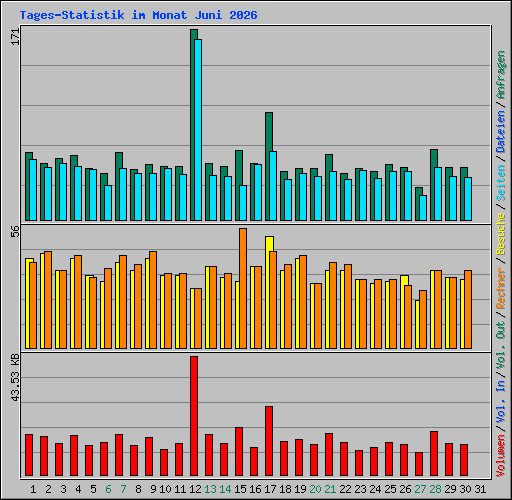This screenshot has width=512, height=500.
Task: Select the 'Rechner' legend label
Action: [x=501, y=288]
